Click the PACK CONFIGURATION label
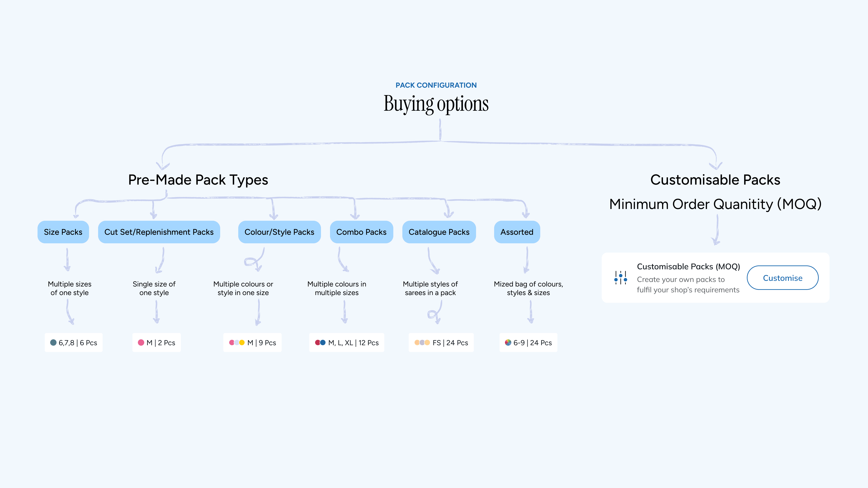This screenshot has width=868, height=488. pos(436,85)
